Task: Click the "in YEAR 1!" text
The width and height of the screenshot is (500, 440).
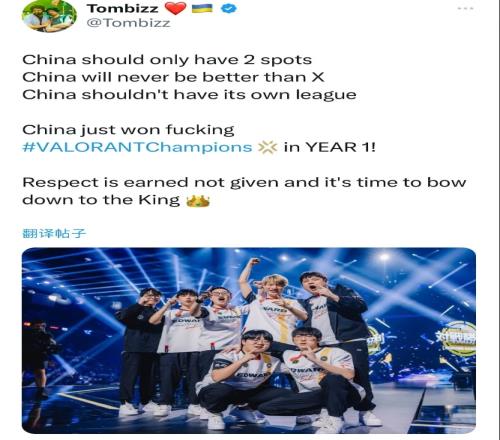Action: (330, 147)
